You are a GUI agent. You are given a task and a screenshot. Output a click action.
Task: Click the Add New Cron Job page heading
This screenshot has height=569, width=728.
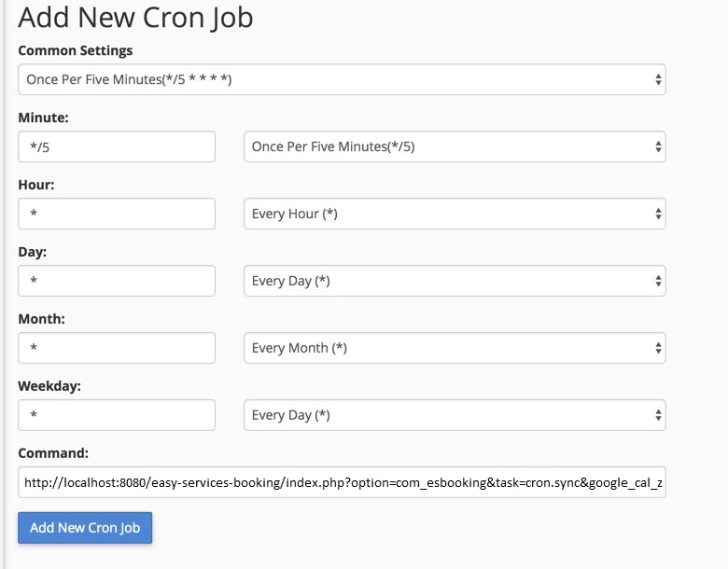click(x=135, y=18)
